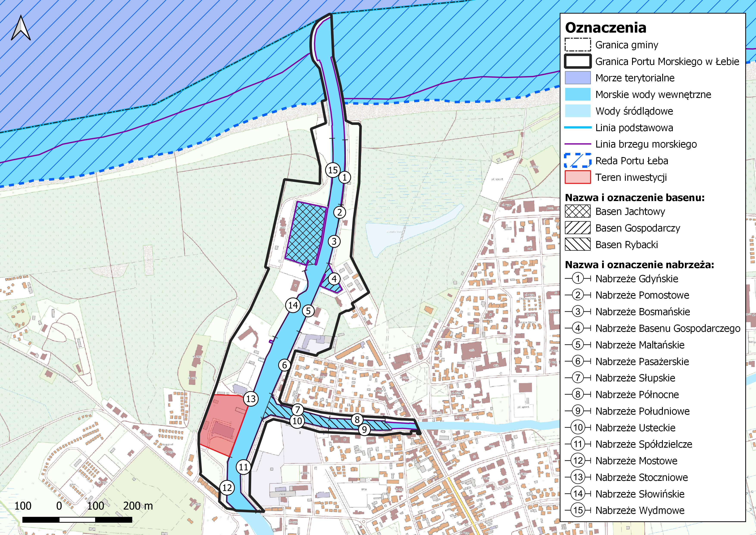Select map marker 3 on the channel
The width and height of the screenshot is (756, 535).
tap(334, 241)
